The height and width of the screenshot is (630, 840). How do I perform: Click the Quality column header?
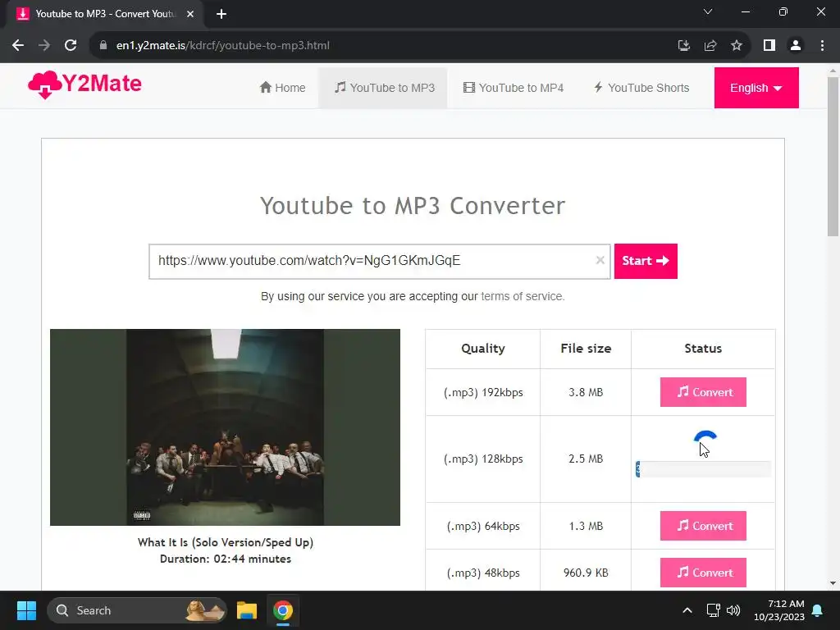(x=483, y=349)
